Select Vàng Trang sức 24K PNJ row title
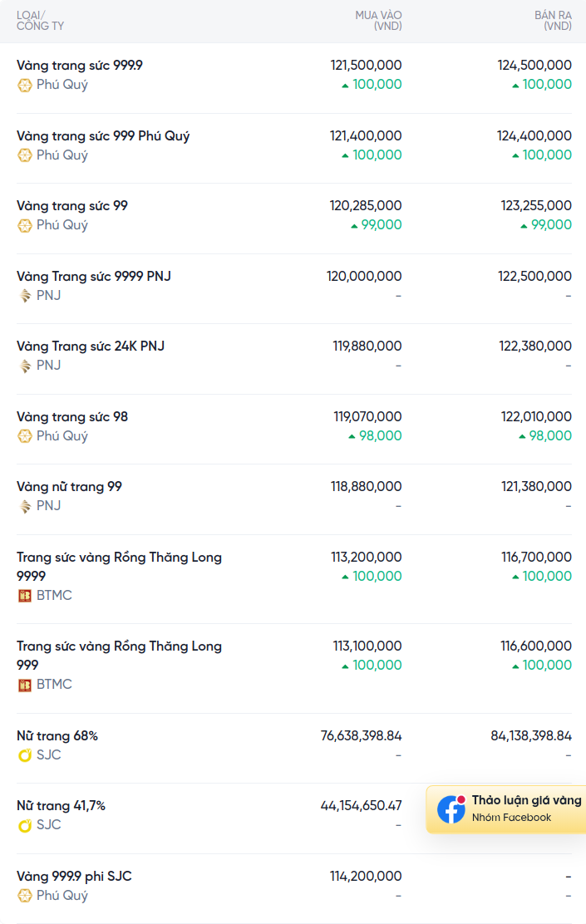This screenshot has width=586, height=924. click(x=91, y=346)
